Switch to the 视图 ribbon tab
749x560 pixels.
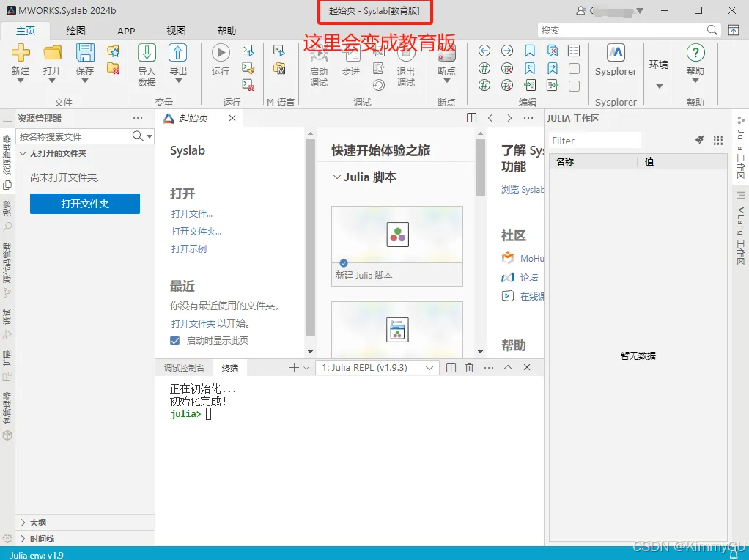pyautogui.click(x=176, y=31)
